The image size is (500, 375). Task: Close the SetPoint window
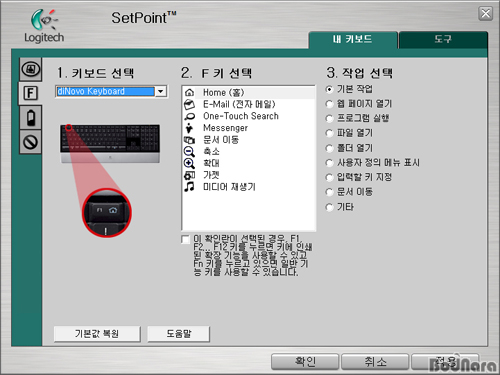486,14
